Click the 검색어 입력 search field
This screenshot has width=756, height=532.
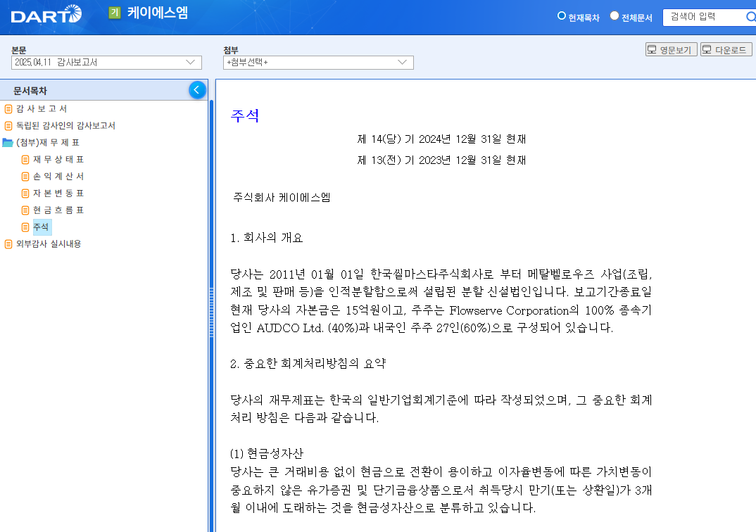click(x=697, y=17)
